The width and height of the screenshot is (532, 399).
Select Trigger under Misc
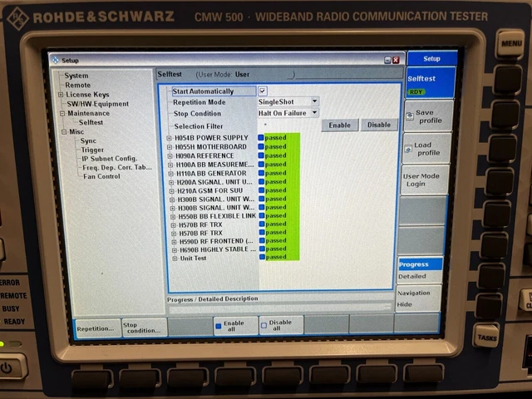tap(92, 150)
